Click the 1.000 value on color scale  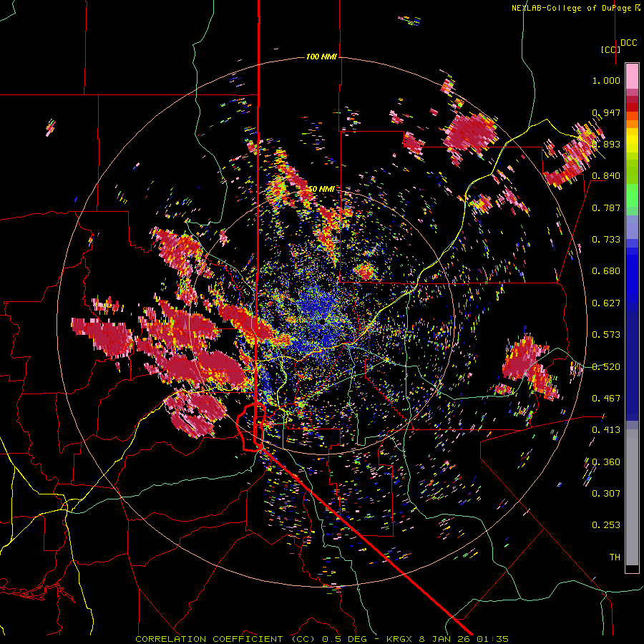606,80
